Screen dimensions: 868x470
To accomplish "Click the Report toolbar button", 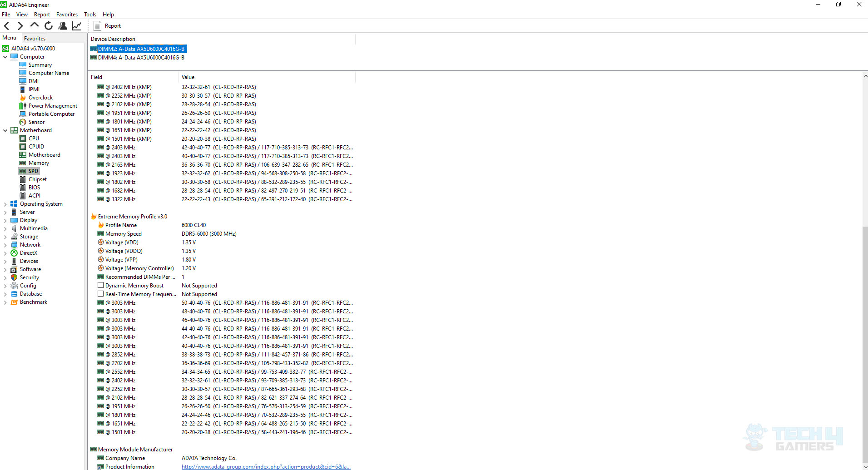I will [107, 26].
